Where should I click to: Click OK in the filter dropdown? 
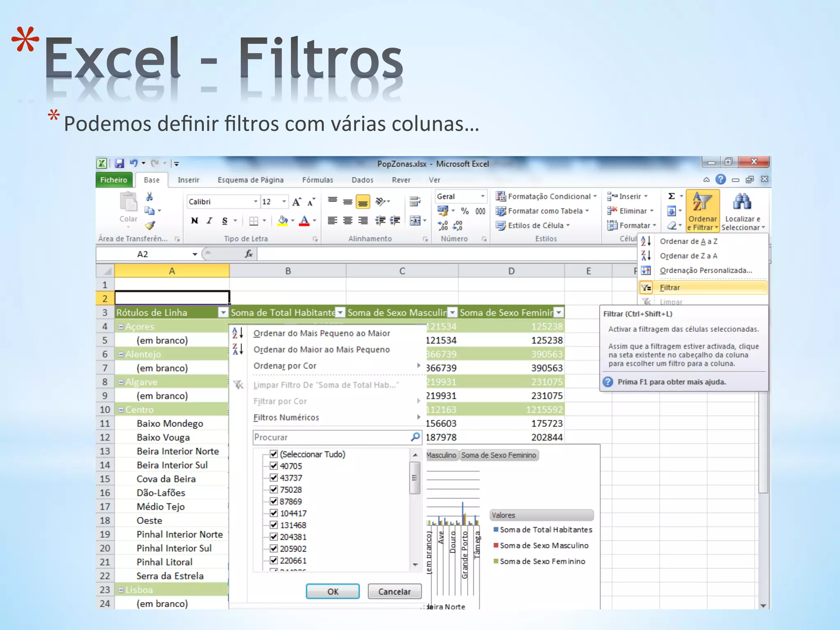point(333,591)
